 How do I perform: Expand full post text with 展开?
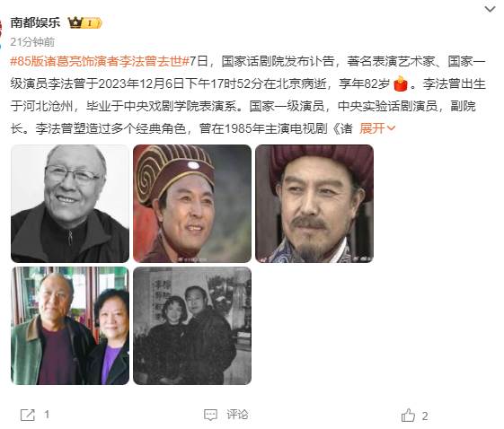(x=372, y=128)
